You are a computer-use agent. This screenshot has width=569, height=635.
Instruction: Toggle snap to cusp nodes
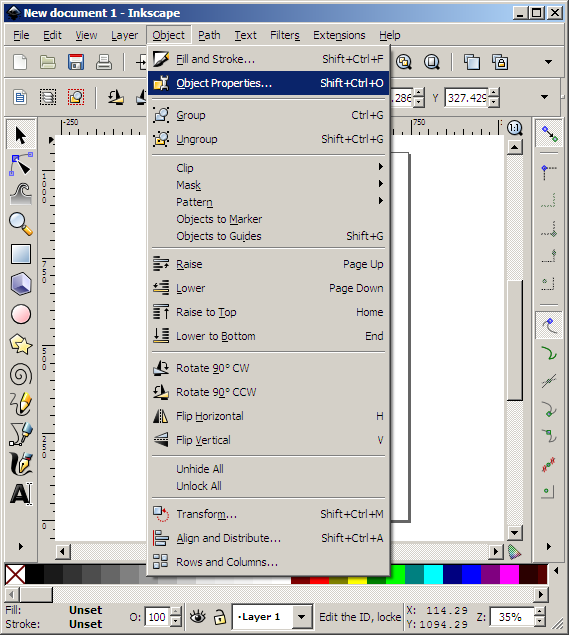coord(550,409)
